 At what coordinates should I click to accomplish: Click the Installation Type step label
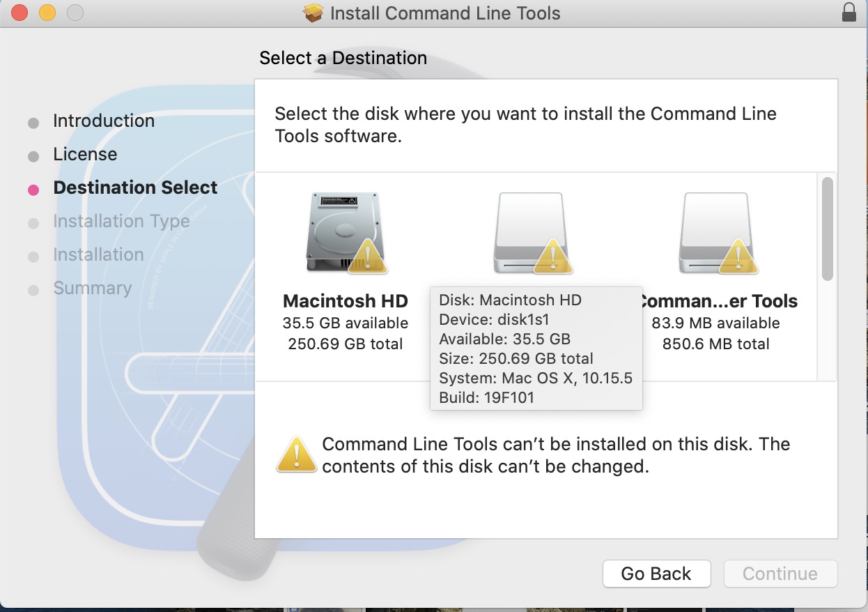[x=121, y=222]
